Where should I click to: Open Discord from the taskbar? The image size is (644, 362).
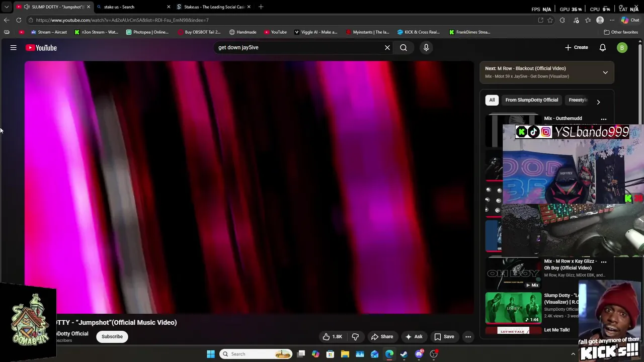point(419,354)
